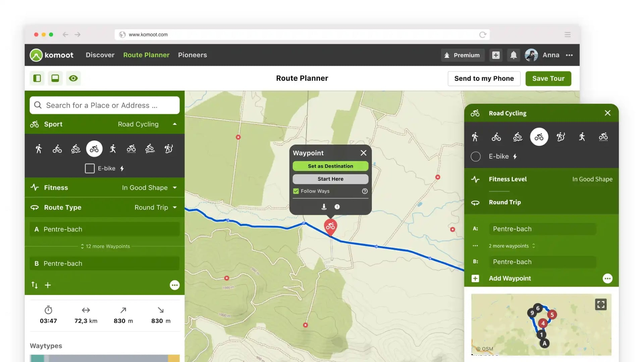Select the hiking icon in left Sport panel

[x=39, y=149]
